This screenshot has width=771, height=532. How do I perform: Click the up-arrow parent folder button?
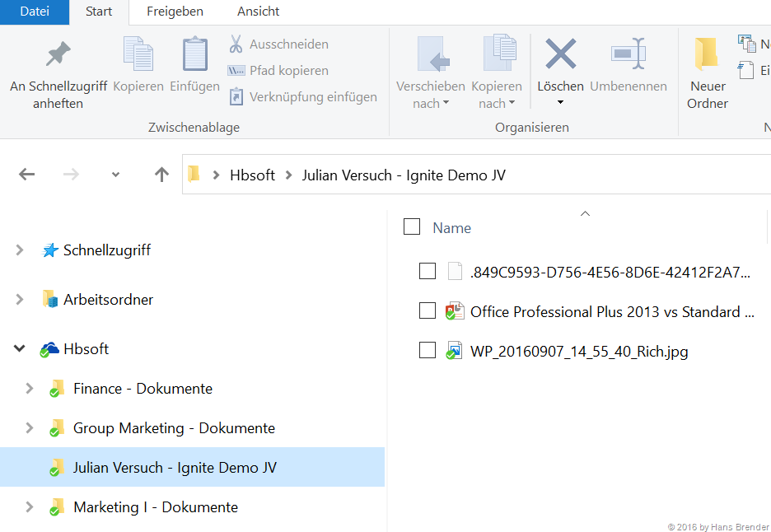161,174
